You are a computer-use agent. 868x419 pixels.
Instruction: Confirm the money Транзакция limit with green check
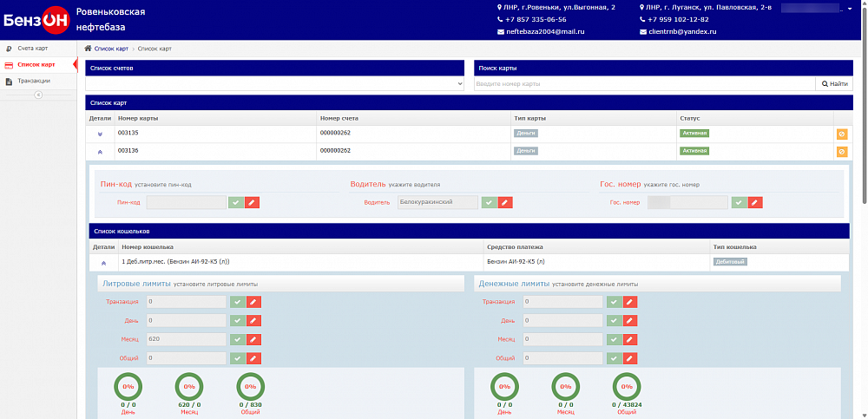tap(614, 302)
